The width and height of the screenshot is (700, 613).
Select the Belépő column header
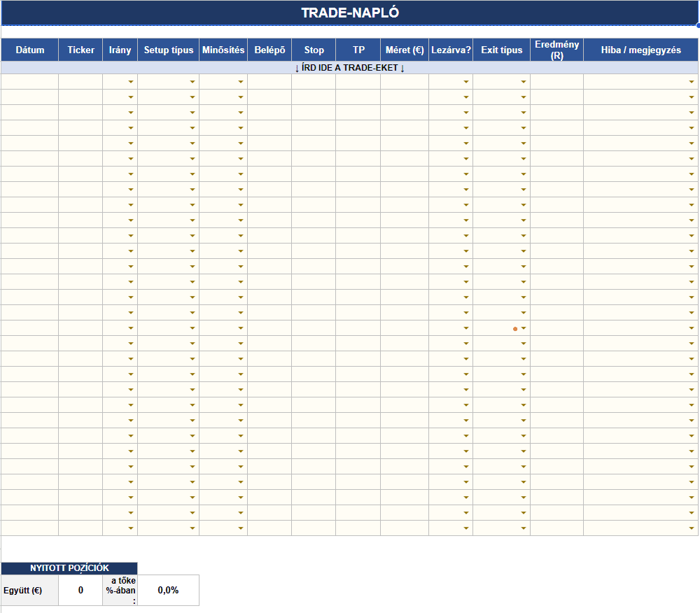click(269, 50)
